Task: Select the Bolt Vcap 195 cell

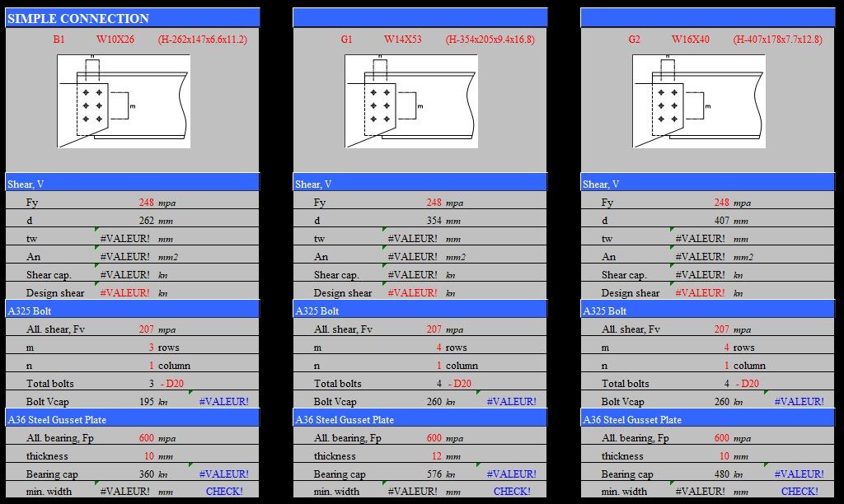Action: (147, 402)
